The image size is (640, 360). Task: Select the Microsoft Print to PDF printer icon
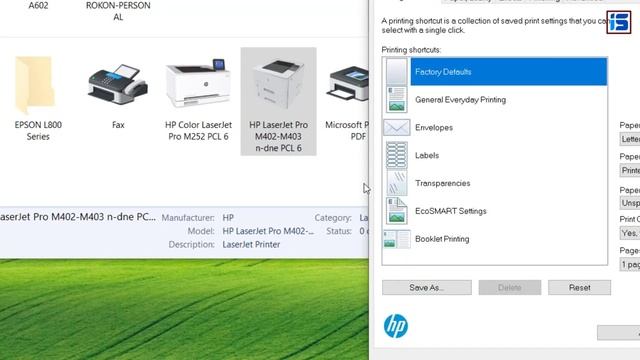click(347, 83)
